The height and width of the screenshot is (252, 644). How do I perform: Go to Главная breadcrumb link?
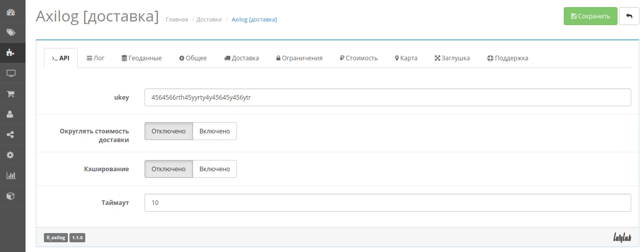click(177, 19)
